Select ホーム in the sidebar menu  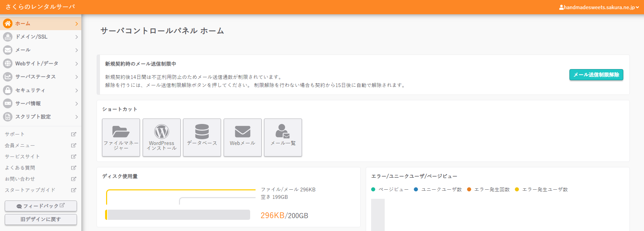point(41,23)
